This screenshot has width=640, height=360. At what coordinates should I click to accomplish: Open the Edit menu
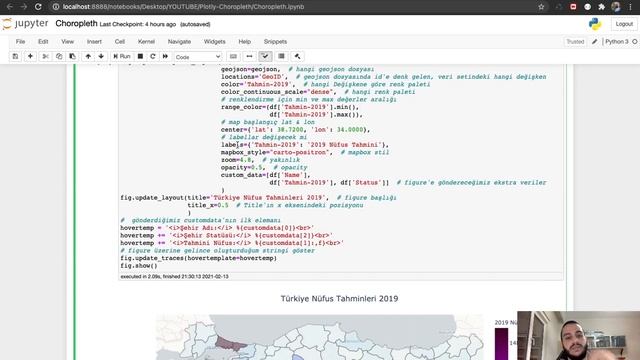43,42
